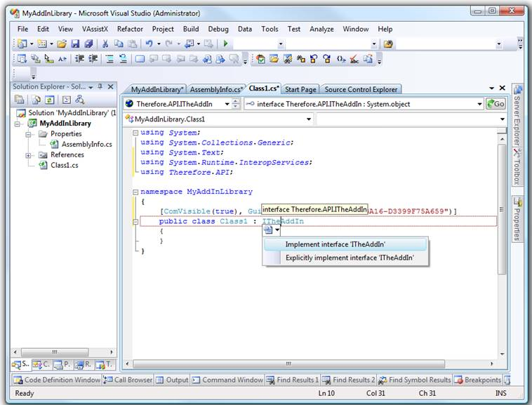Screen dimensions: 532x405
Task: Click Solution Explorer Properties icon
Action: coord(20,100)
